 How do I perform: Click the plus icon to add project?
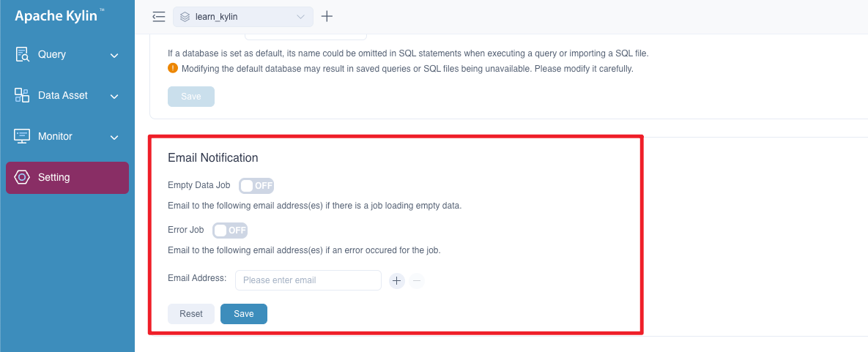[x=327, y=17]
